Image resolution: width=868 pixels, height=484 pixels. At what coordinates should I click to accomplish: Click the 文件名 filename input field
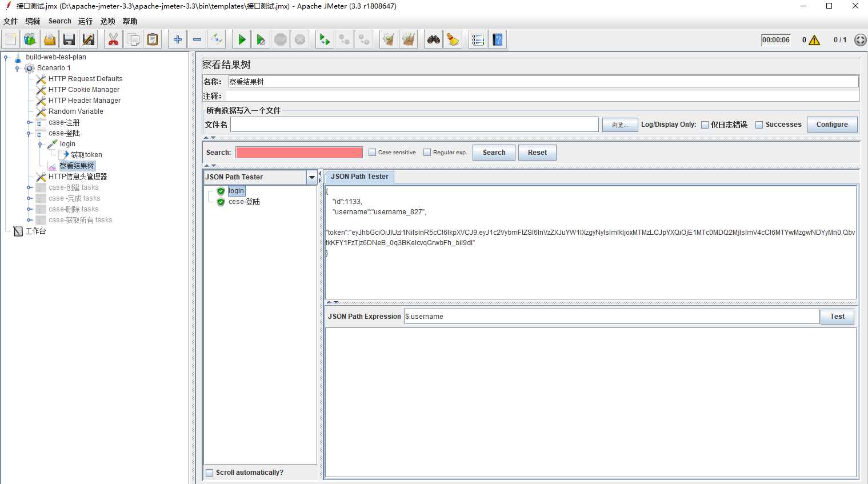pyautogui.click(x=414, y=125)
